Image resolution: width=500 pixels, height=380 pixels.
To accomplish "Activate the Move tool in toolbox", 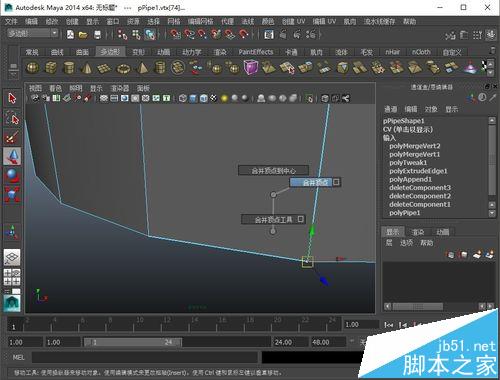I will [12, 156].
